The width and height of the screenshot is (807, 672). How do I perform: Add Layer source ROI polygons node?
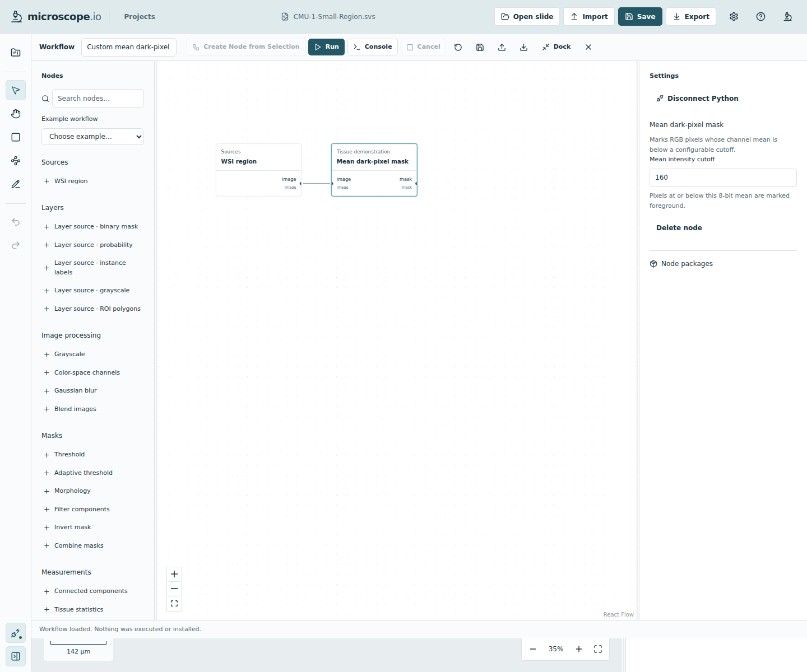pos(92,309)
